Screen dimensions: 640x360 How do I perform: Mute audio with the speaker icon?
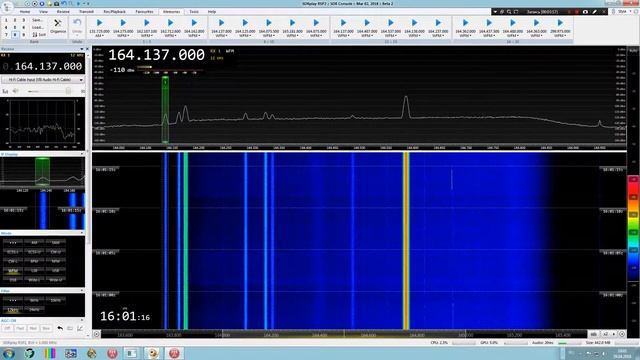click(x=16, y=91)
